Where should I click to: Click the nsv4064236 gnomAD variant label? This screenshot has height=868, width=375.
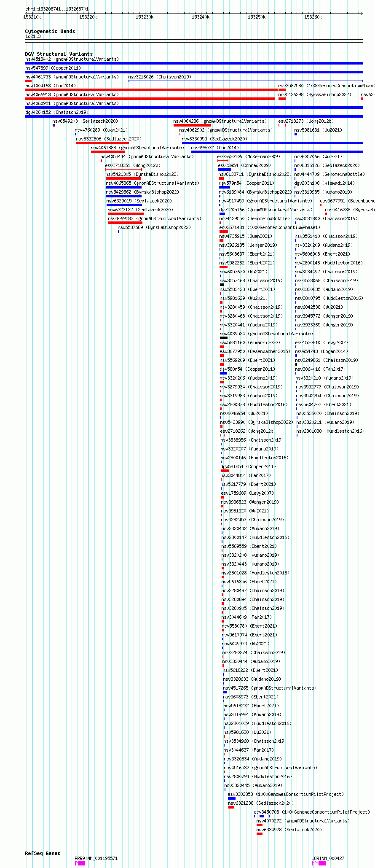coord(220,121)
